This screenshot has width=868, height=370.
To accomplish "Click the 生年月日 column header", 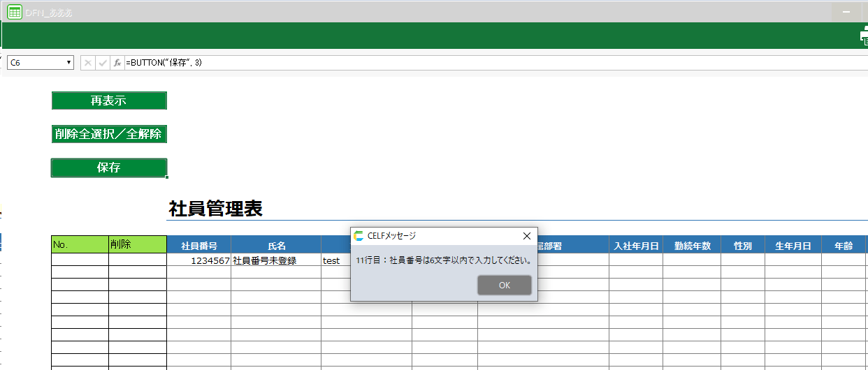I will tap(793, 246).
